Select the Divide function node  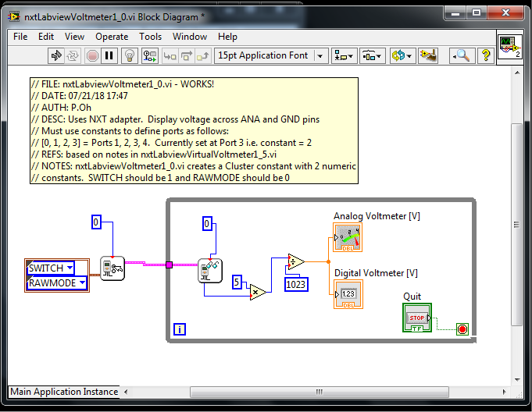coord(296,261)
